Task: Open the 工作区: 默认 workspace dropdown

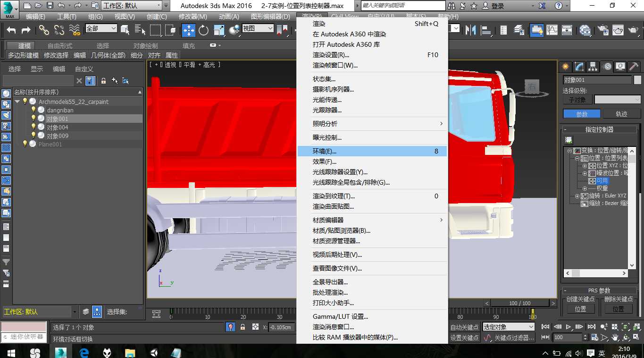Action: (x=132, y=6)
